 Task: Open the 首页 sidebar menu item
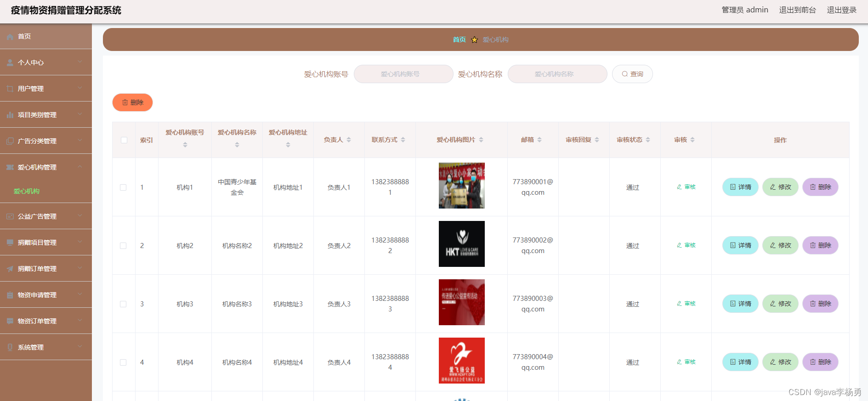click(x=46, y=36)
